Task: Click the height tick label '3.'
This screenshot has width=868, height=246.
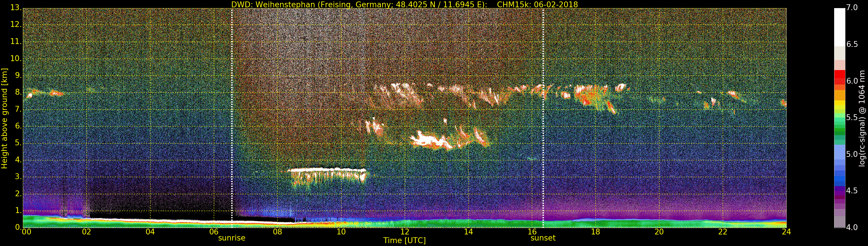Action: tap(18, 177)
